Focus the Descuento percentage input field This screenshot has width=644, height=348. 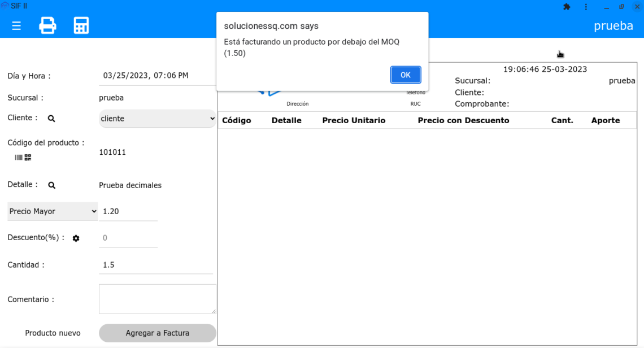coord(128,238)
